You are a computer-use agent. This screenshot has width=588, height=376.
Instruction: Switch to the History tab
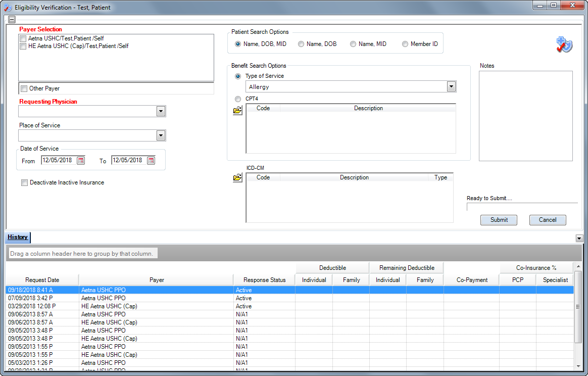18,237
